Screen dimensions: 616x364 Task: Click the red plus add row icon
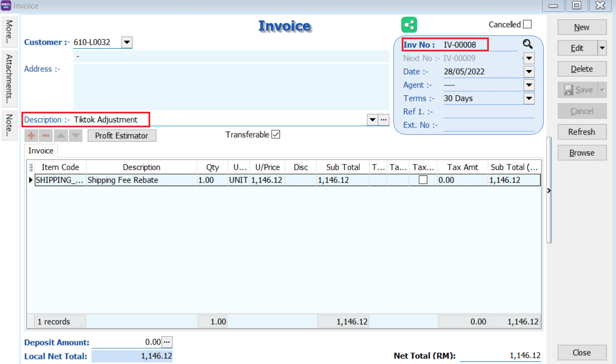tap(32, 136)
